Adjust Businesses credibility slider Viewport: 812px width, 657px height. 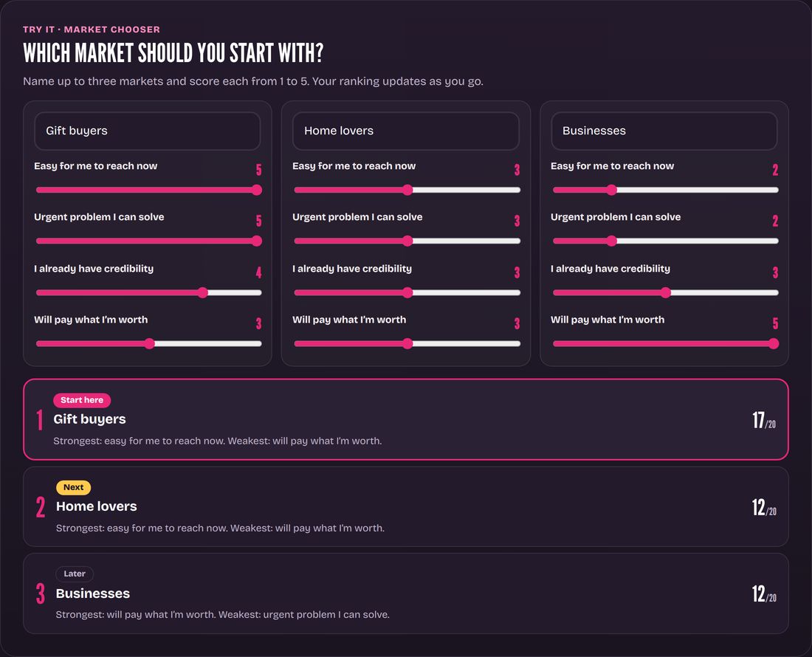pos(665,292)
